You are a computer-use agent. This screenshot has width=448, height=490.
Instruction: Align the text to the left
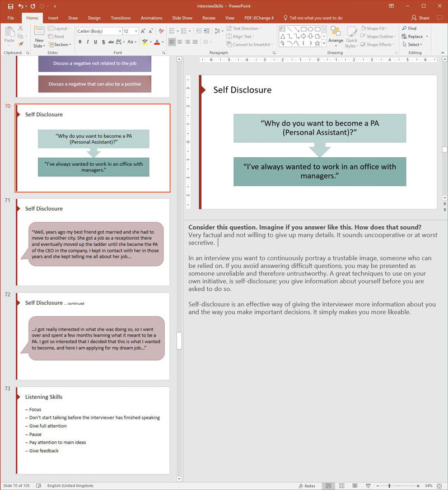tap(172, 41)
